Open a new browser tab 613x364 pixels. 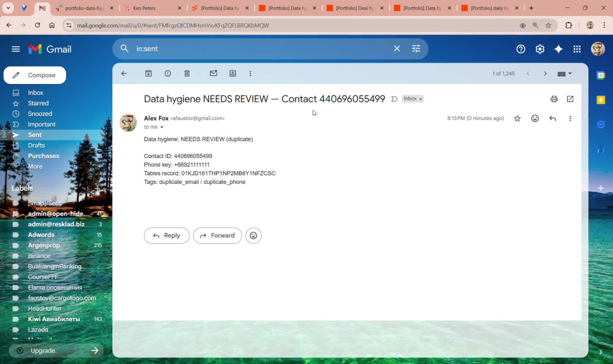(531, 8)
